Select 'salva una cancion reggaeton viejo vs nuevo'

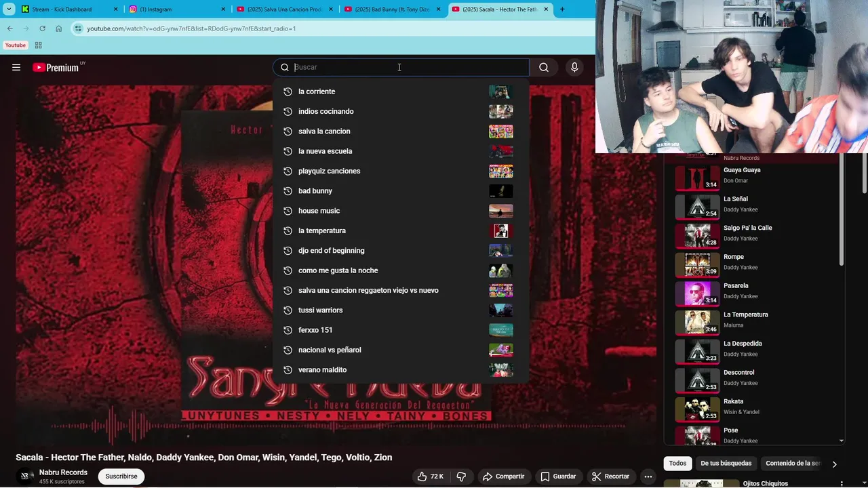point(401,290)
